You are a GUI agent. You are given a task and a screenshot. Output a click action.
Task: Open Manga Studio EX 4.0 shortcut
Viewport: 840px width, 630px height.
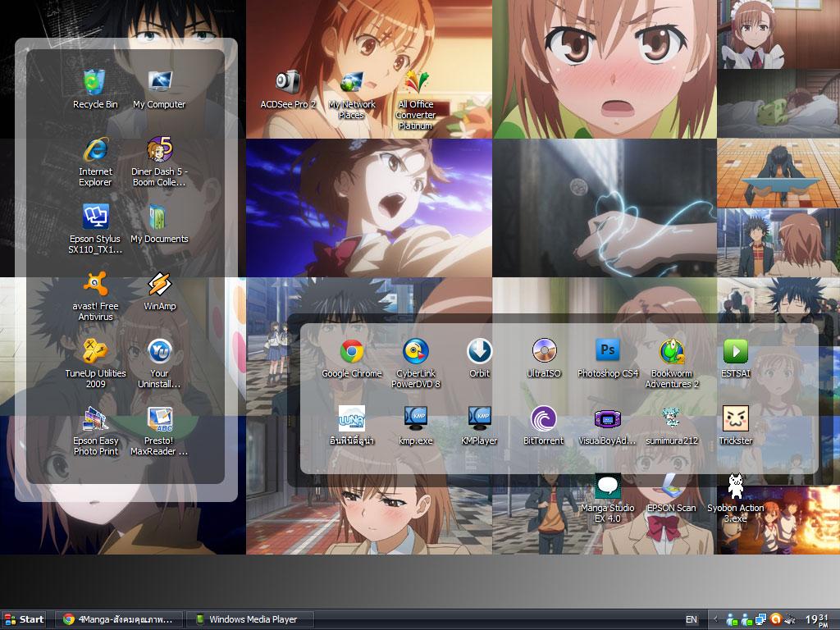coord(608,498)
